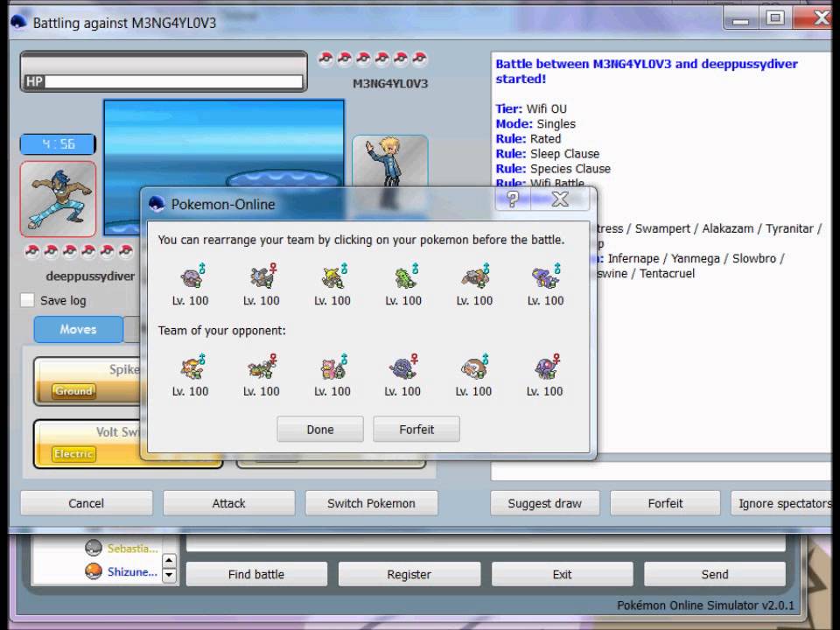Click Mamoswine in the opponent's team
This screenshot has height=630, width=840.
click(x=474, y=367)
